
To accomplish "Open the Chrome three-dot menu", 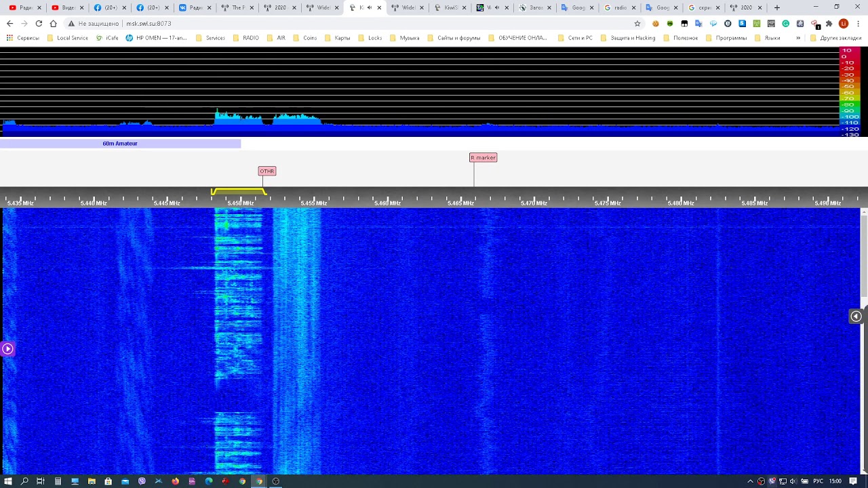I will [858, 23].
